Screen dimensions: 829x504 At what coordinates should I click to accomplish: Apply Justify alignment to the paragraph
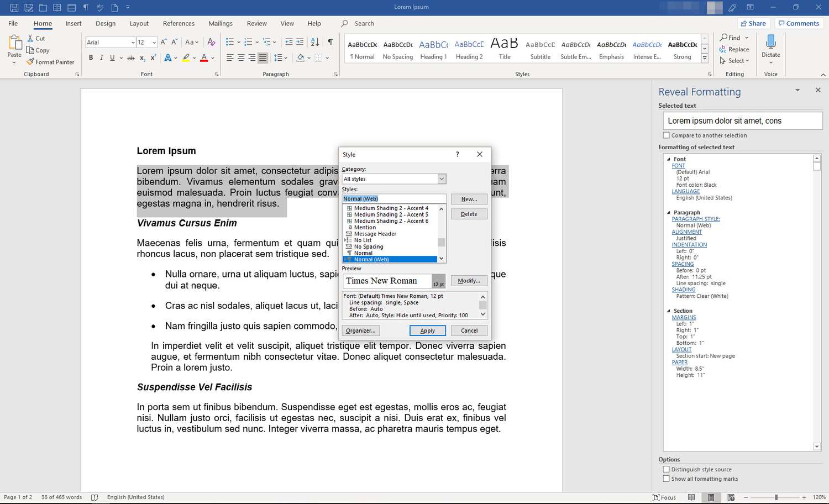coord(263,57)
